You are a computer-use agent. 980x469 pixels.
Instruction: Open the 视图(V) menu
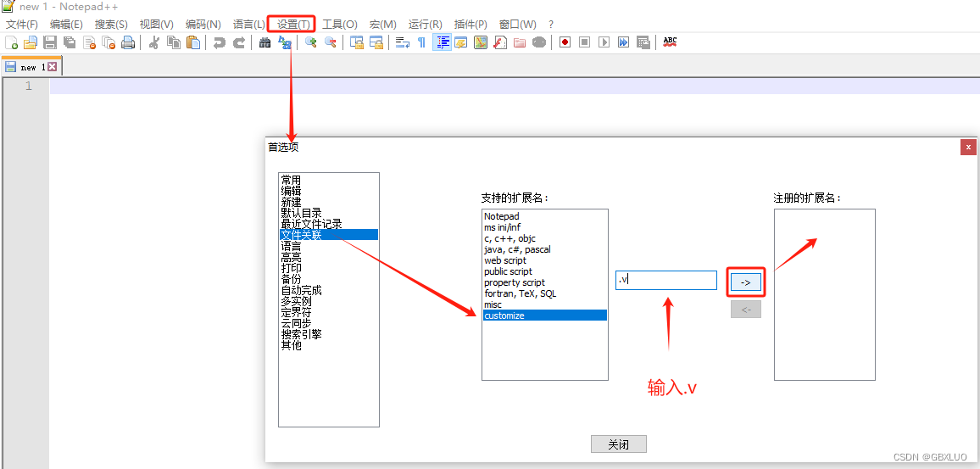click(x=156, y=25)
